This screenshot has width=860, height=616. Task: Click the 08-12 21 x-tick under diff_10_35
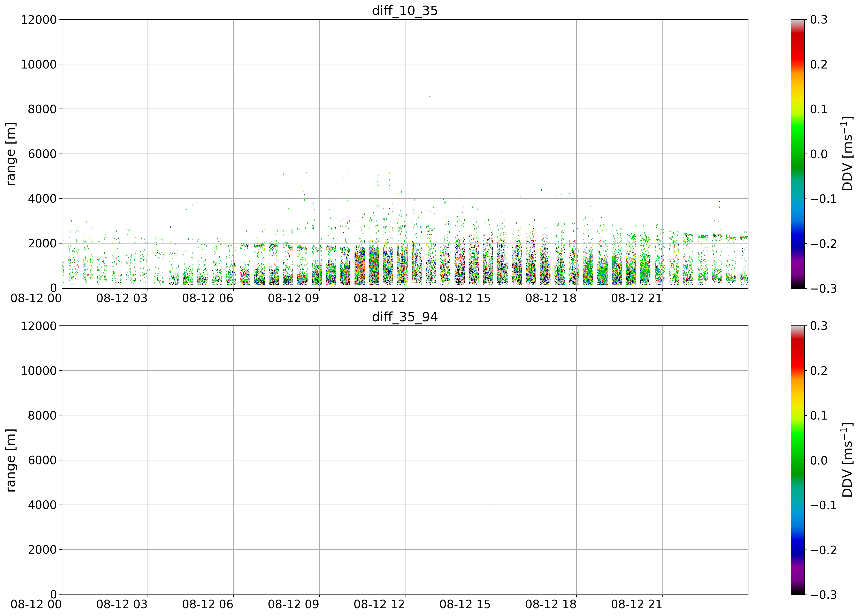(636, 298)
